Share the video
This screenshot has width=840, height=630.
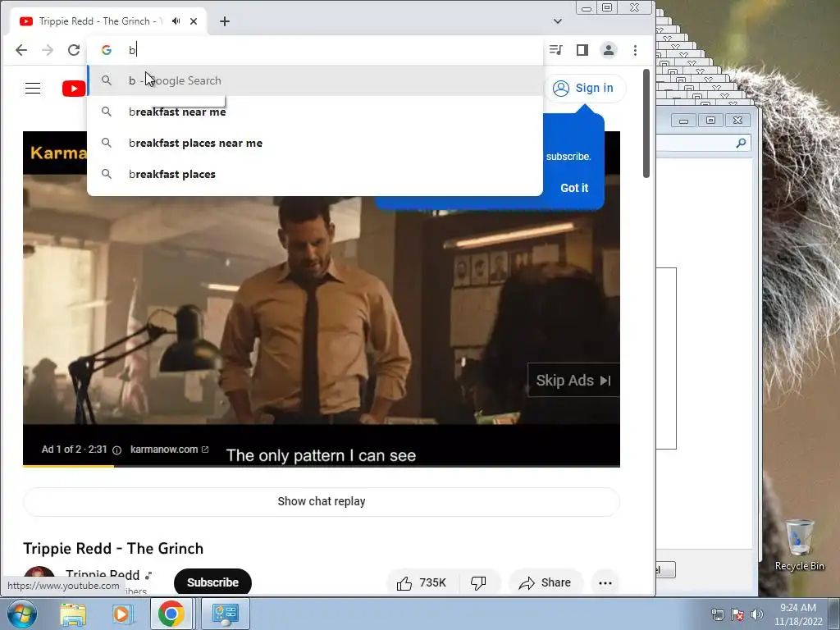pyautogui.click(x=545, y=583)
